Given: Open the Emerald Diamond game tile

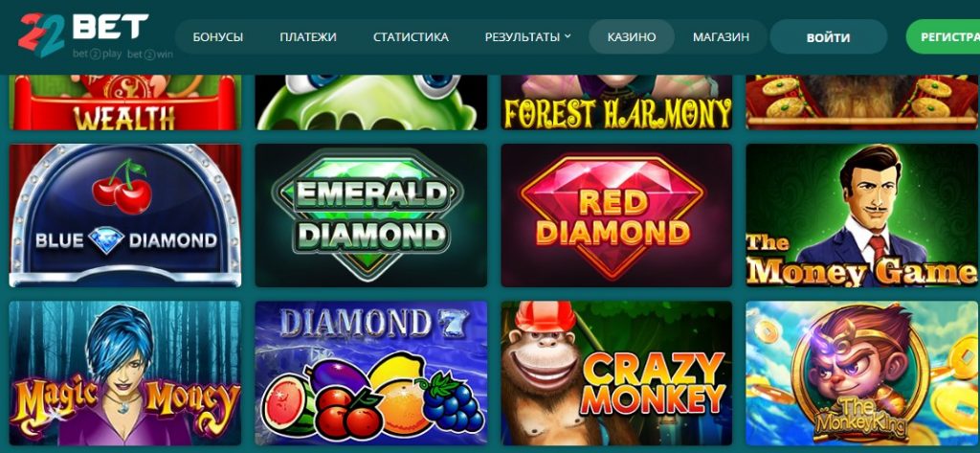Looking at the screenshot, I should point(370,215).
